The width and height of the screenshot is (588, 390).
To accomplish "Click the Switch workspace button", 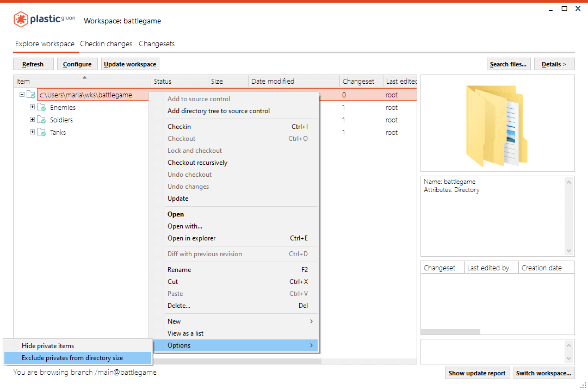I will tap(544, 373).
